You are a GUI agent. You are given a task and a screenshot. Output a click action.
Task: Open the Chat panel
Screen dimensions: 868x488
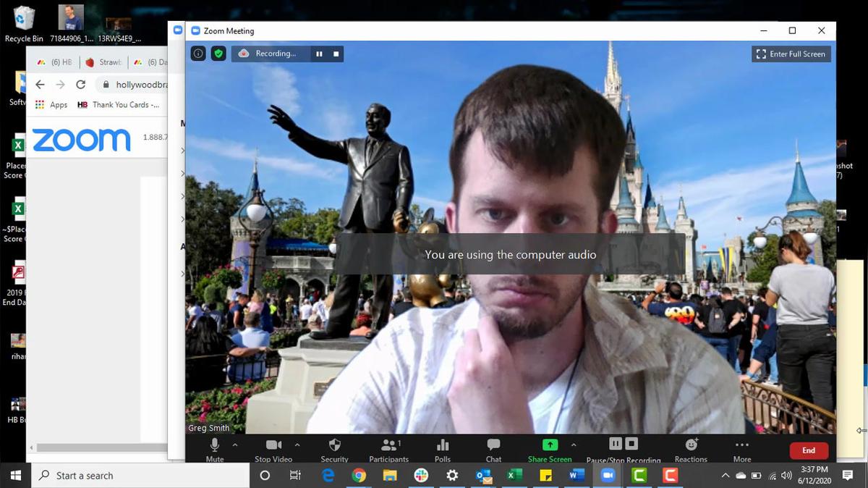point(493,448)
